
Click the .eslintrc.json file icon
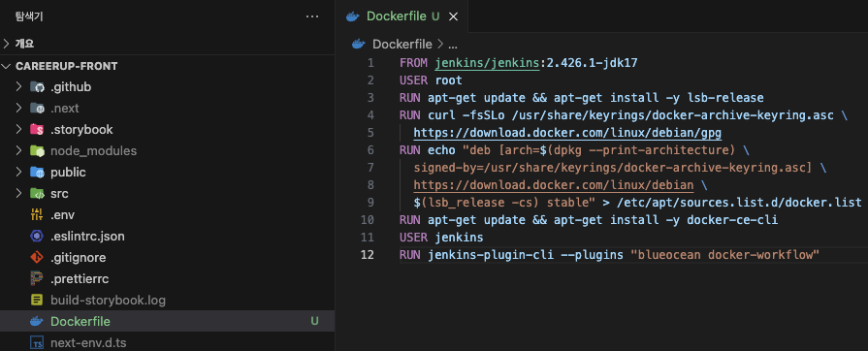click(x=37, y=237)
